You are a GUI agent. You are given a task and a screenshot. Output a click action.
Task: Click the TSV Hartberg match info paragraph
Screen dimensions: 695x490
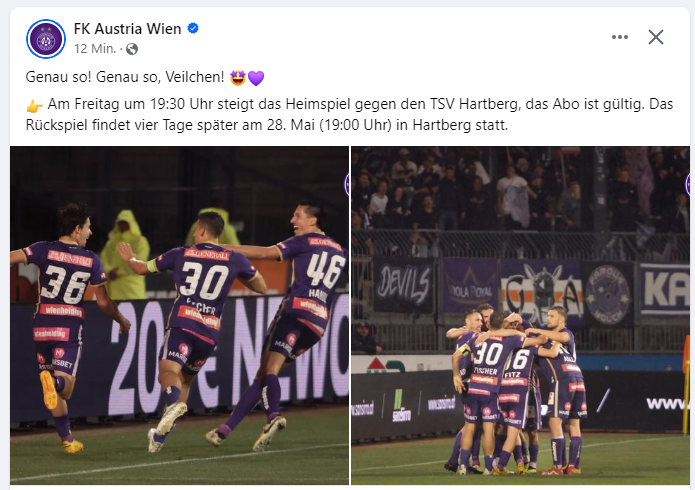click(x=349, y=114)
